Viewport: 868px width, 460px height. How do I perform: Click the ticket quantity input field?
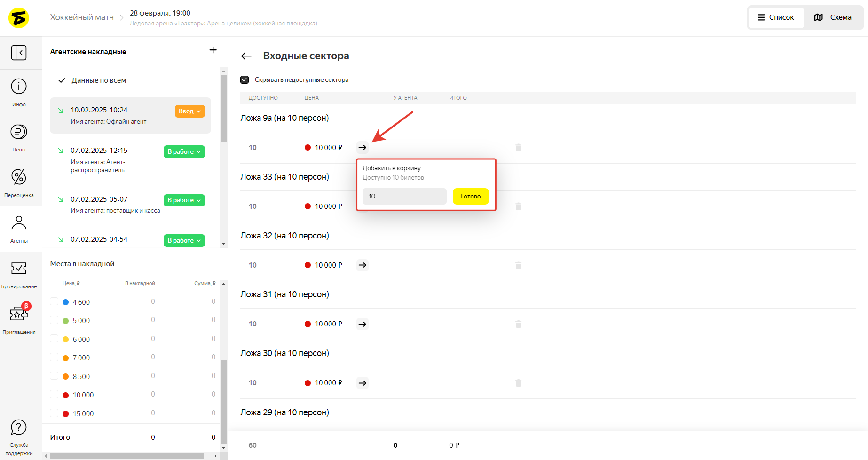[404, 197]
